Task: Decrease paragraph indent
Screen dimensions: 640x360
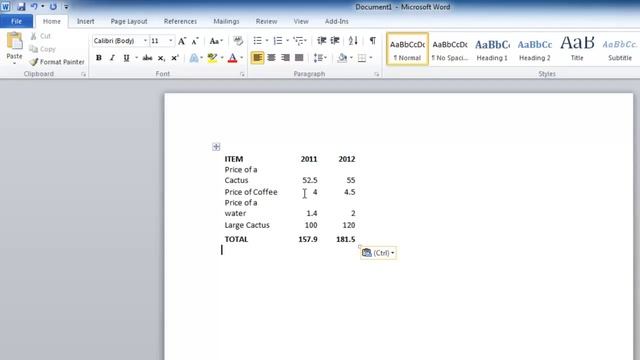Action: (x=322, y=41)
